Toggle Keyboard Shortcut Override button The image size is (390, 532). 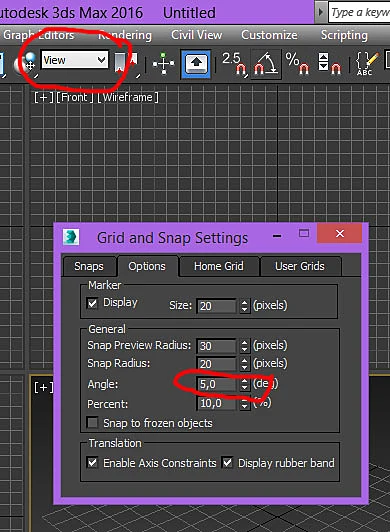tap(196, 63)
